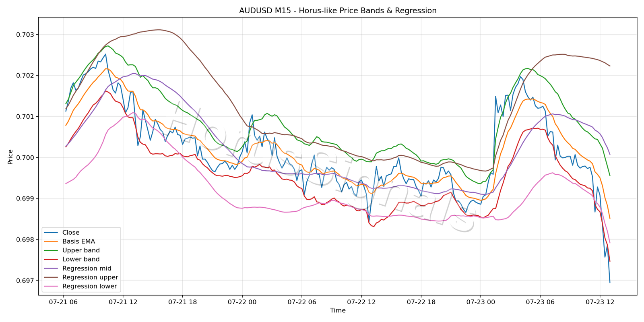Click the x-axis tick label '07-23 06'
Image resolution: width=644 pixels, height=322 pixels.
pyautogui.click(x=540, y=302)
